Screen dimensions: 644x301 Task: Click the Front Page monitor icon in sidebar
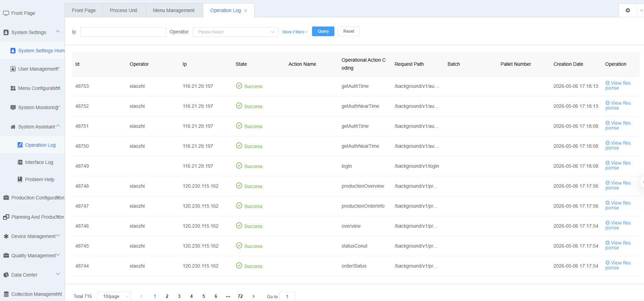(6, 13)
